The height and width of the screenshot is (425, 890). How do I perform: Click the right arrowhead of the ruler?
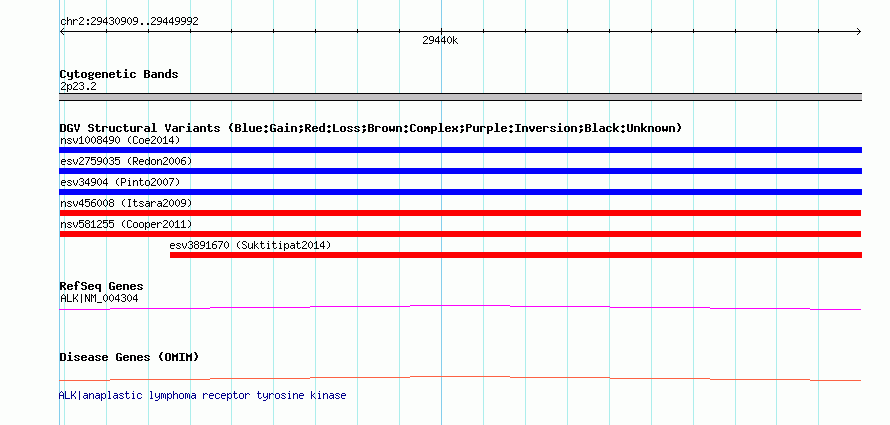858,32
